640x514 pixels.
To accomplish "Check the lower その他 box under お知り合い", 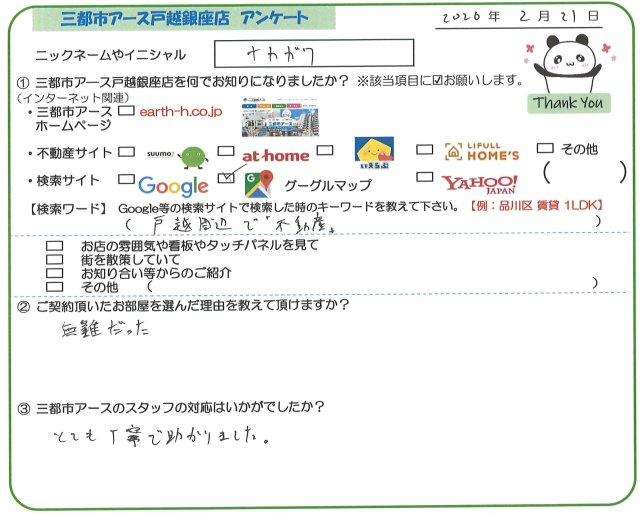I will click(55, 287).
